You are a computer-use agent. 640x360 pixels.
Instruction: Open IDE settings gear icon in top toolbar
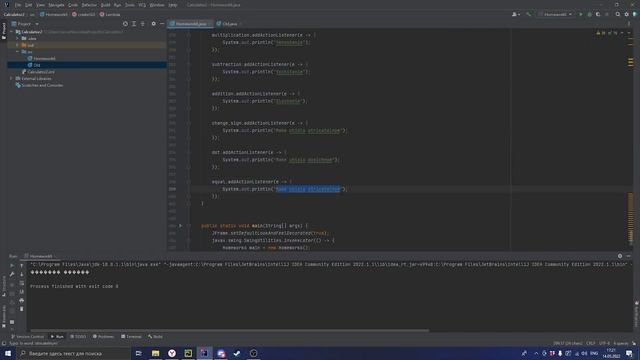[627, 14]
